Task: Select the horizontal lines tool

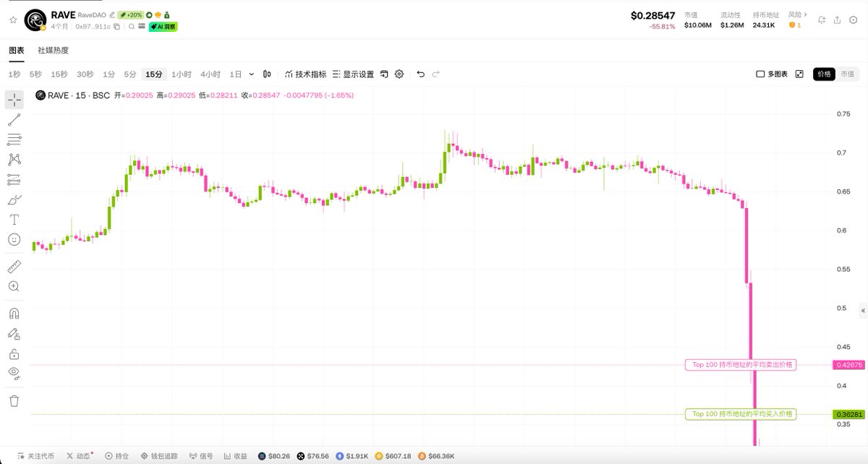Action: click(14, 139)
